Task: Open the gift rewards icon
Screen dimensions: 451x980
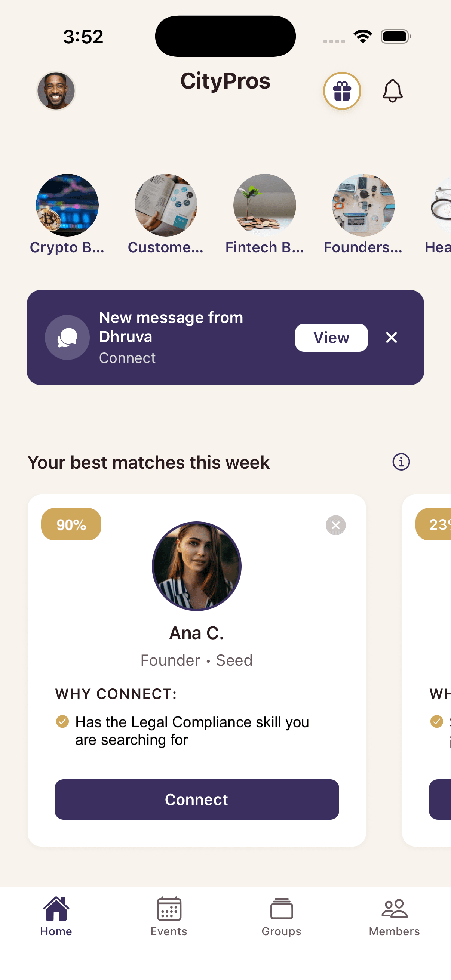Action: pos(342,91)
